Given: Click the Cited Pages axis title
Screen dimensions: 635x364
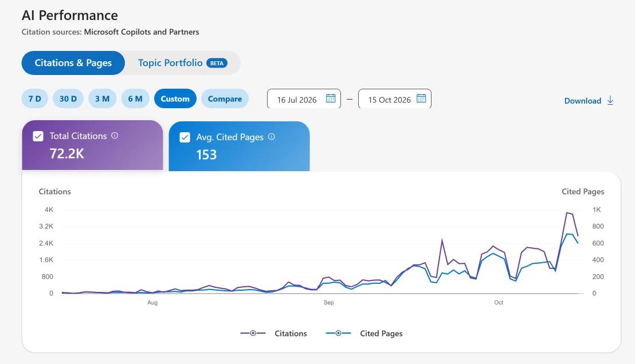Looking at the screenshot, I should (x=583, y=192).
